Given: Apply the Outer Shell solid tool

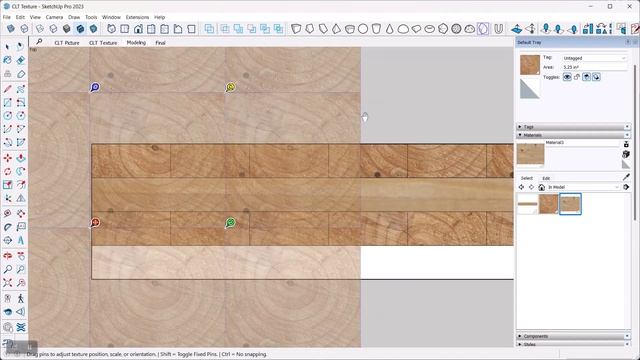Looking at the screenshot, I should [x=209, y=29].
